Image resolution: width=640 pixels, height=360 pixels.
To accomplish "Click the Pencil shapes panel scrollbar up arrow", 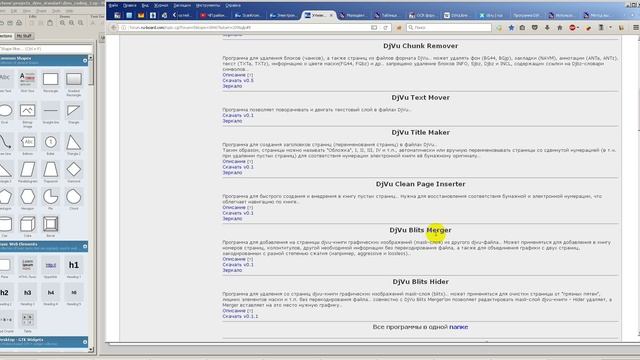I will (91, 58).
